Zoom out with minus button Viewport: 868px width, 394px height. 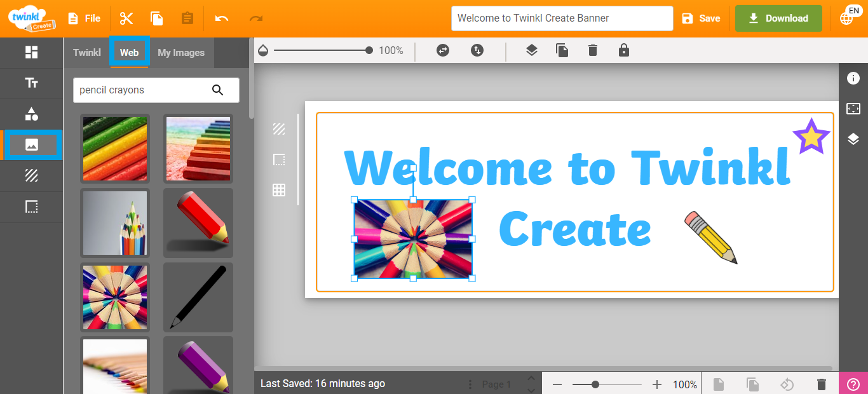(x=557, y=384)
